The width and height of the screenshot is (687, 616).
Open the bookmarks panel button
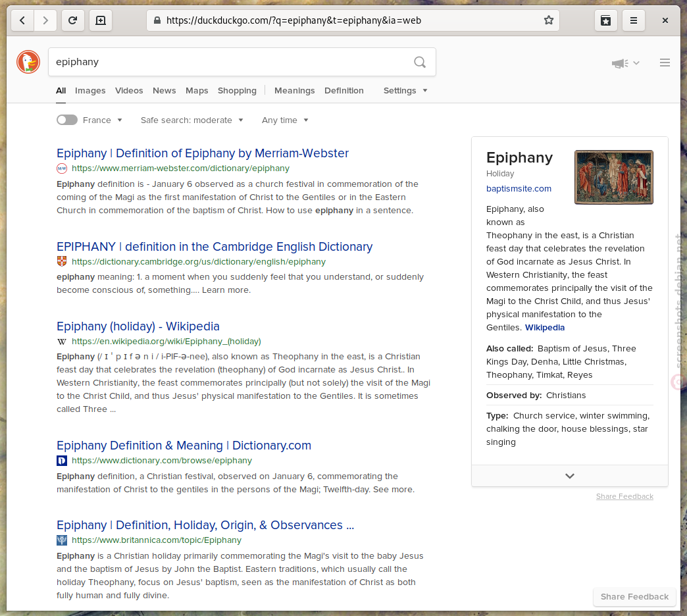coord(606,20)
